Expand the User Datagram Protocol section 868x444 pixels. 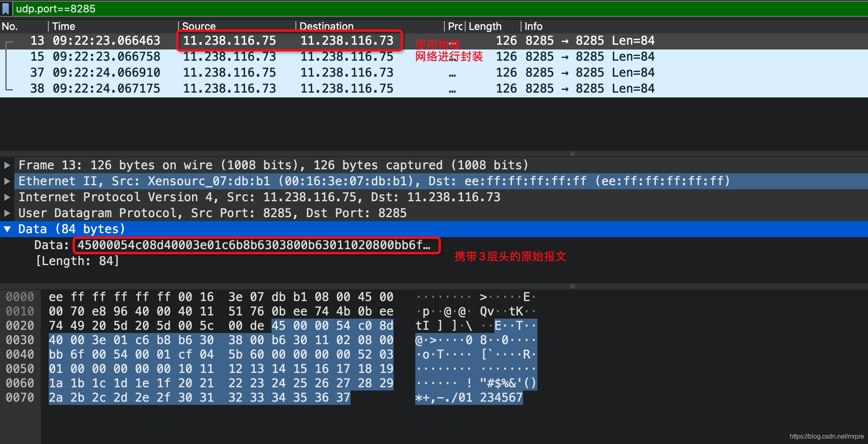click(x=7, y=213)
